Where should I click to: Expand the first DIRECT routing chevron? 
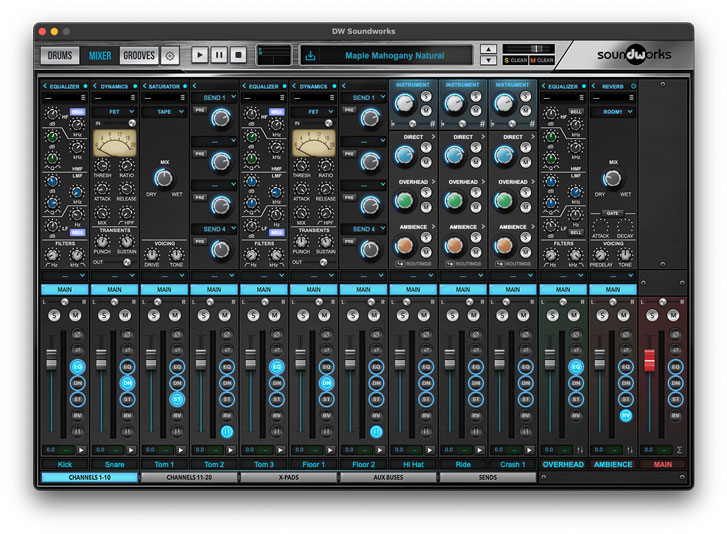pos(433,137)
